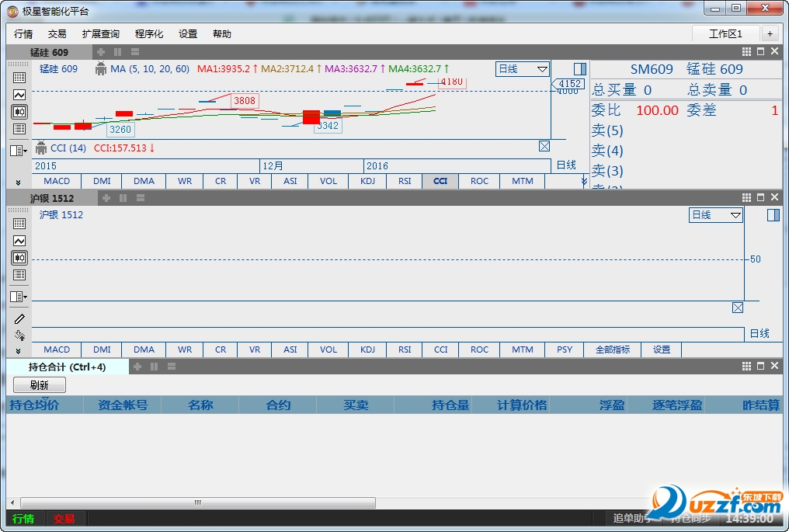This screenshot has height=532, width=789.
Task: Click the positions table horizontal scrollbar thumb
Action: tap(198, 502)
